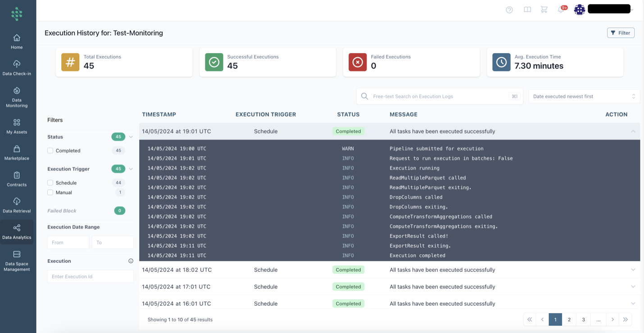Image resolution: width=644 pixels, height=333 pixels.
Task: Click the notifications bell icon
Action: (x=561, y=10)
